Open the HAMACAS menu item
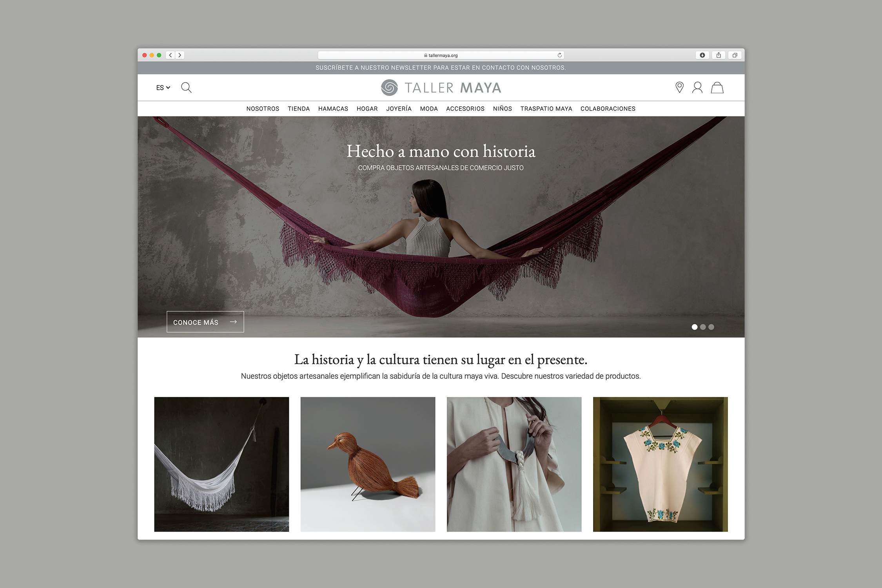 pyautogui.click(x=333, y=109)
